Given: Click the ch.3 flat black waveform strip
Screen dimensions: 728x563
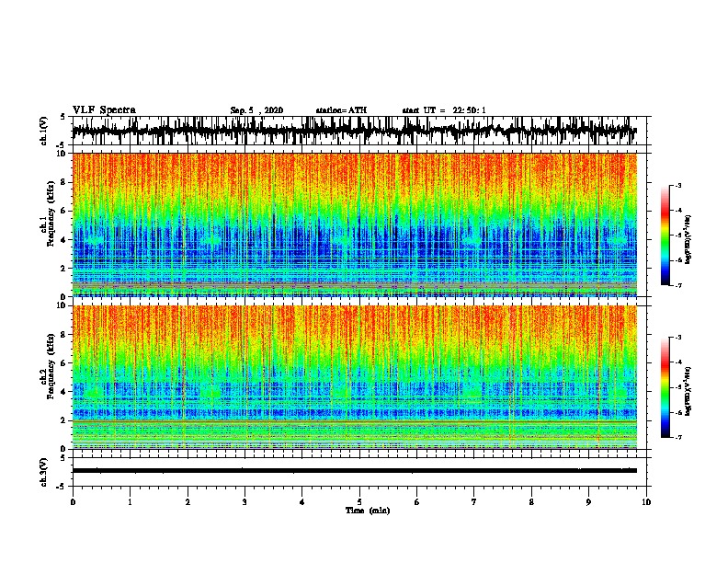Looking at the screenshot, I should (x=354, y=471).
